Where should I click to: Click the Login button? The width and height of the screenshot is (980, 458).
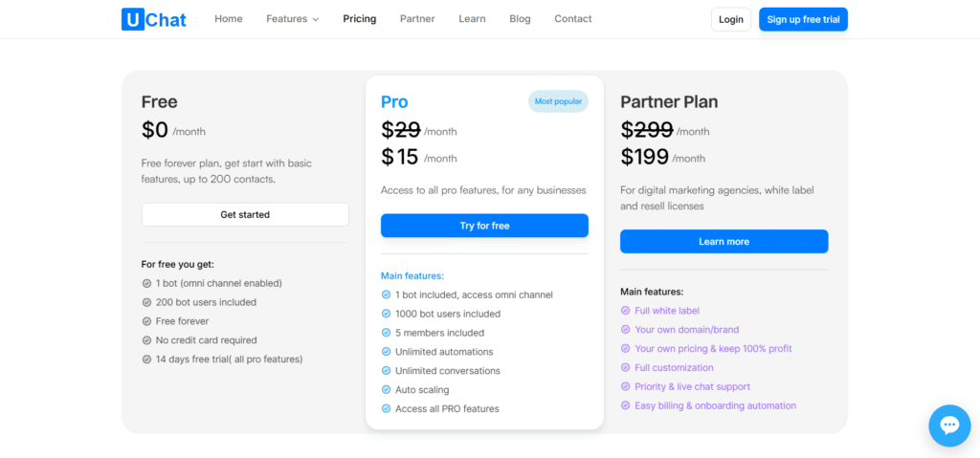[731, 19]
